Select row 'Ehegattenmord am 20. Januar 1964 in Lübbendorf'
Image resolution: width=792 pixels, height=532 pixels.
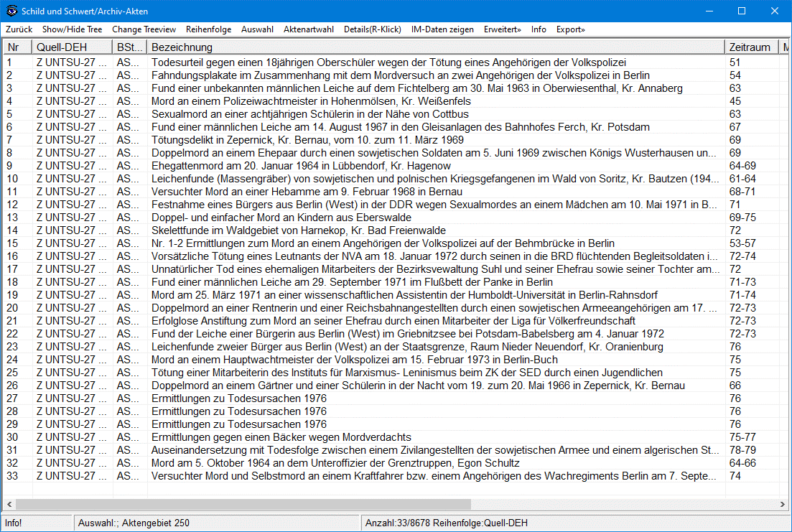pyautogui.click(x=395, y=166)
